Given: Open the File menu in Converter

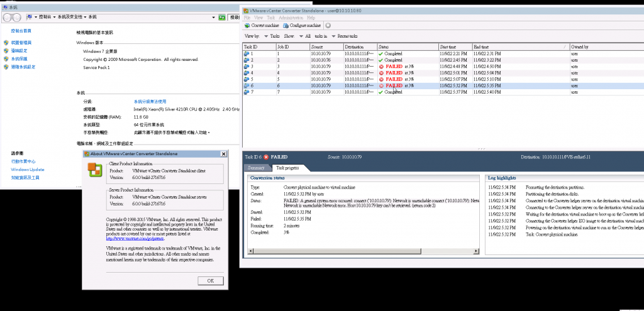Looking at the screenshot, I should (x=247, y=18).
